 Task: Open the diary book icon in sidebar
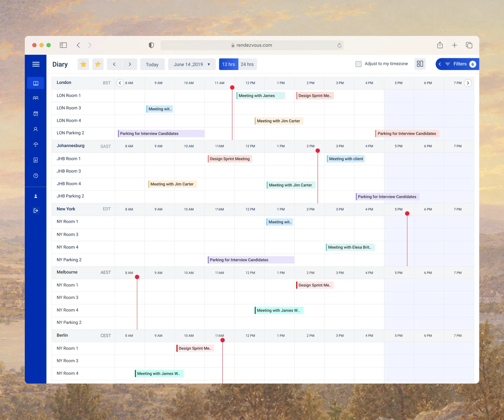36,83
